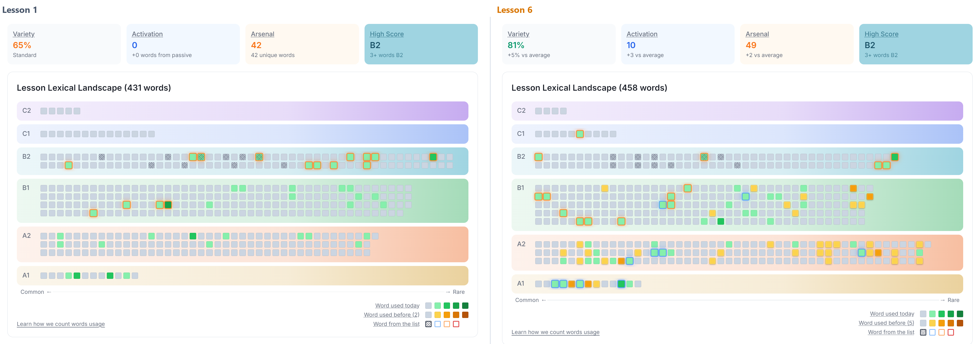Click the darkest orange swatch in Lesson 6 legend
This screenshot has width=980, height=344.
click(960, 323)
